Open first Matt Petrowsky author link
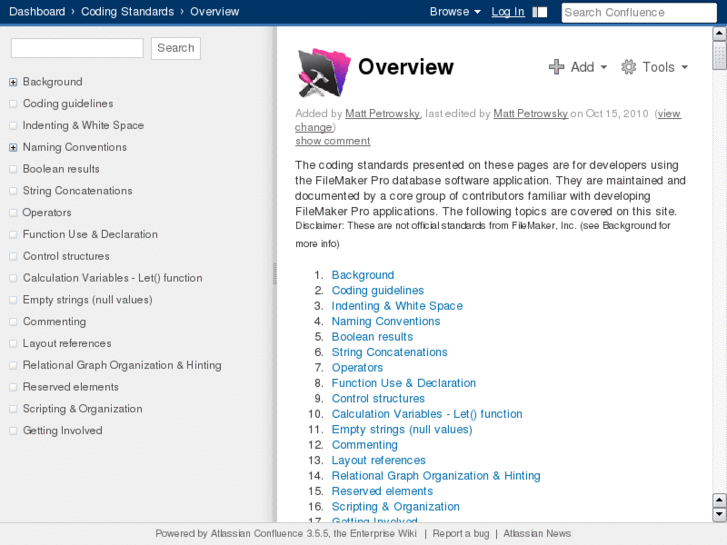This screenshot has width=727, height=545. (383, 114)
